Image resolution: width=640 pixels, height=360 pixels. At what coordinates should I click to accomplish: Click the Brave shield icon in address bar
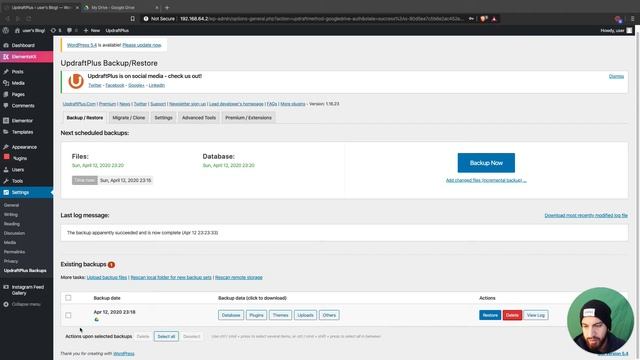(x=484, y=19)
